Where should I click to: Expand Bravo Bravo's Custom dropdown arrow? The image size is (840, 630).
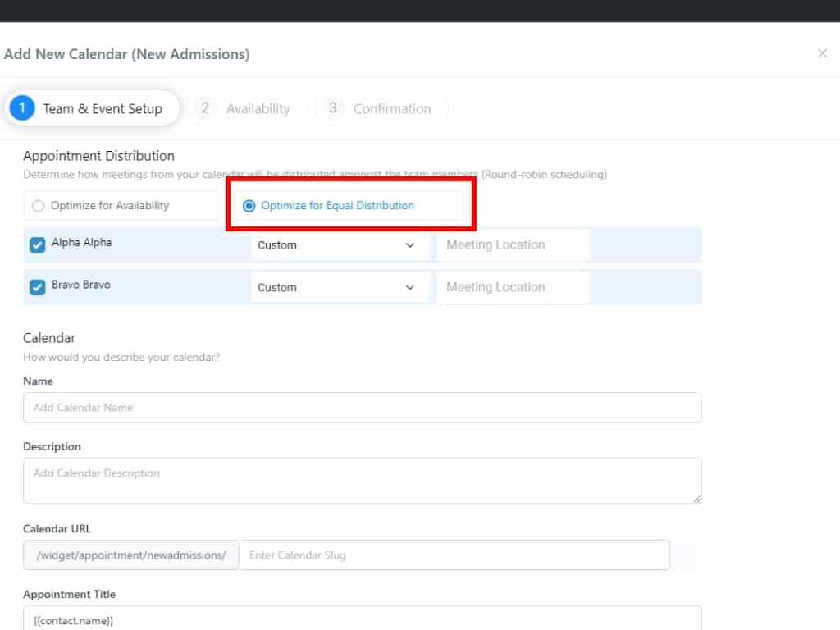pos(410,288)
